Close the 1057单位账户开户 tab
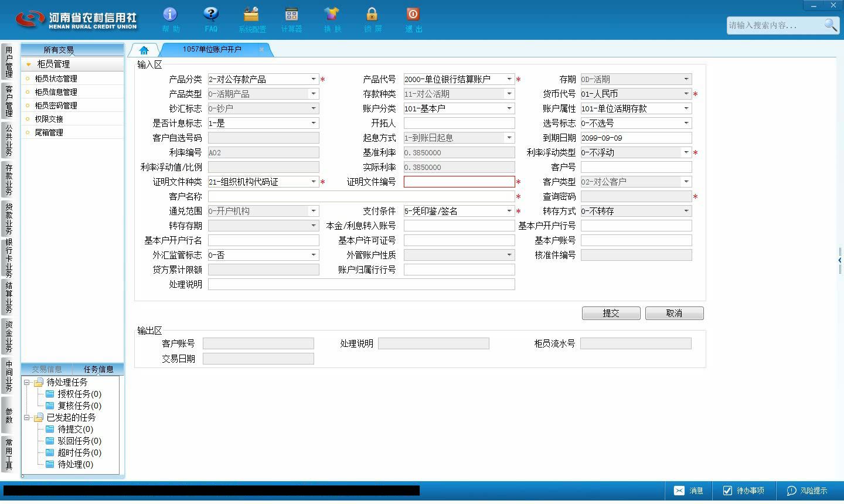The image size is (844, 504). 261,49
